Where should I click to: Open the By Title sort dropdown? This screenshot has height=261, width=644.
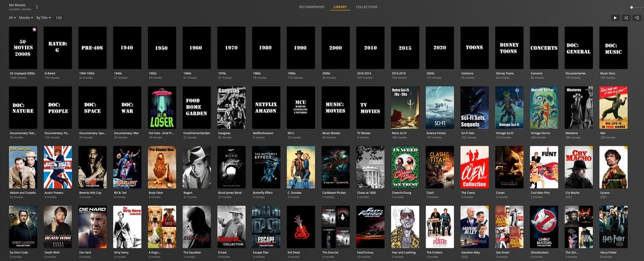click(43, 17)
